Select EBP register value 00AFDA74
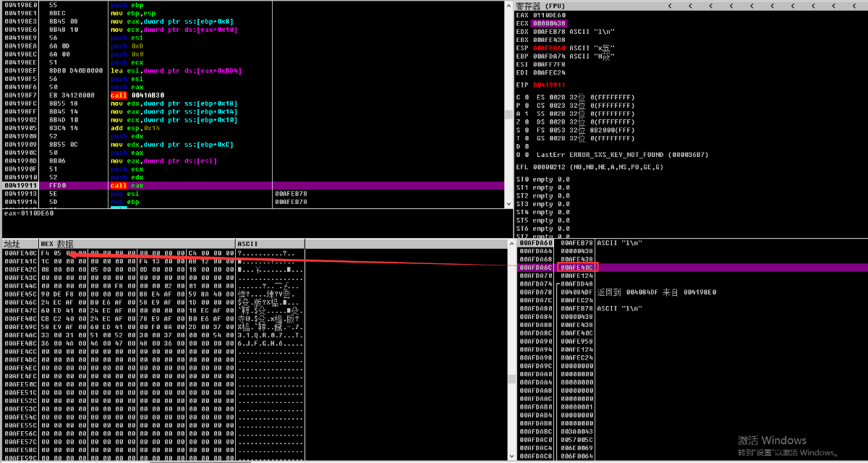Image resolution: width=868 pixels, height=463 pixels. pyautogui.click(x=548, y=56)
